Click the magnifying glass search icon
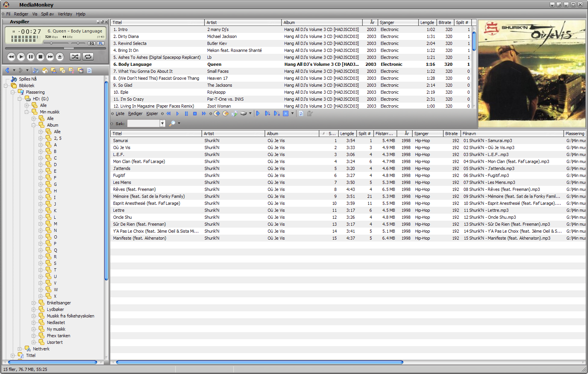 (172, 124)
